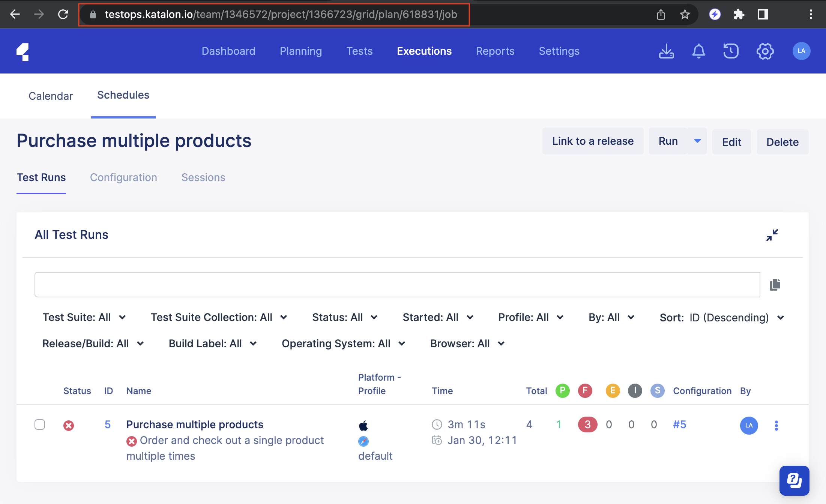Open the recent history clock icon

point(731,51)
